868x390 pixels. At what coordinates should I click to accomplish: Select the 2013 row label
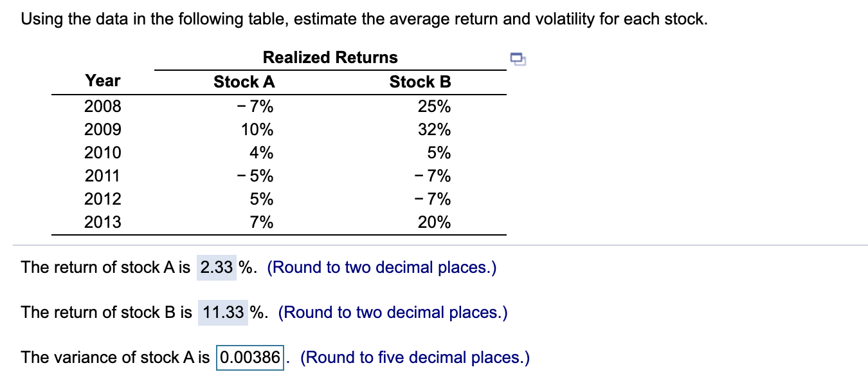click(x=104, y=222)
